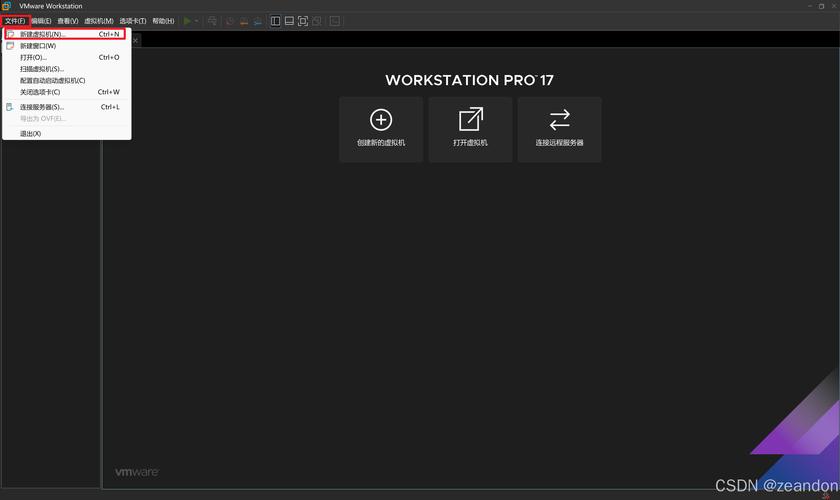
Task: Click the 连接远程服务器 tile
Action: 559,129
